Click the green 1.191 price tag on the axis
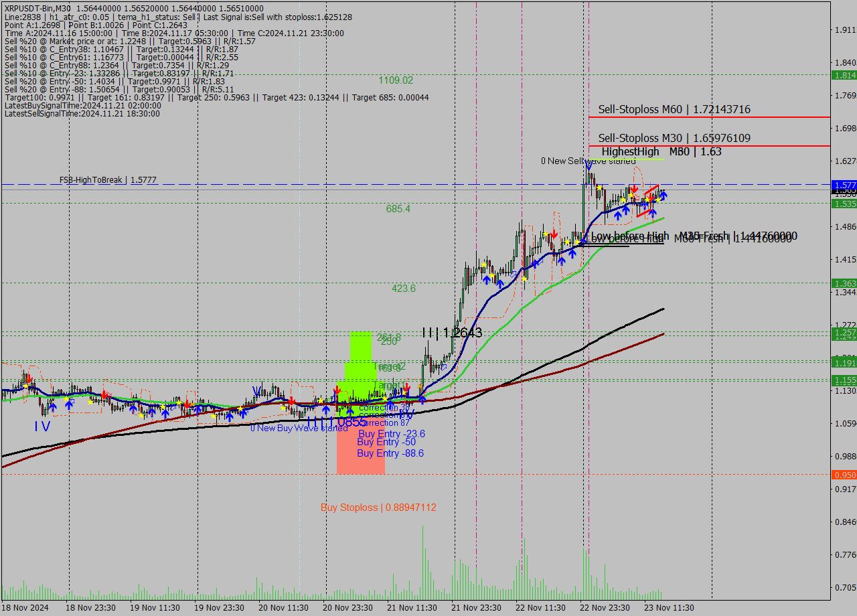Image resolution: width=857 pixels, height=616 pixels. pyautogui.click(x=844, y=362)
